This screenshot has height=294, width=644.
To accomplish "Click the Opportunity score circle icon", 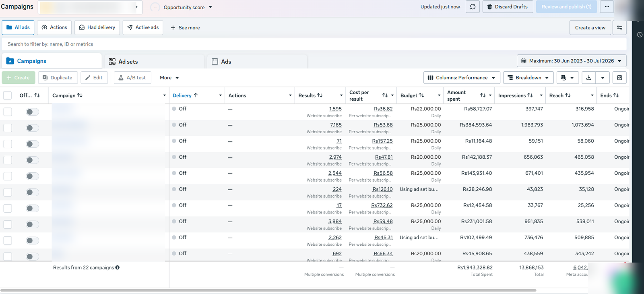I will [155, 7].
